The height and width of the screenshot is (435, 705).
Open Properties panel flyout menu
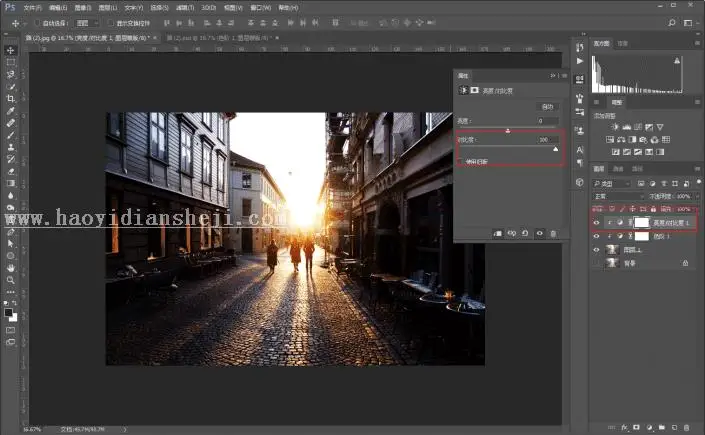[564, 76]
